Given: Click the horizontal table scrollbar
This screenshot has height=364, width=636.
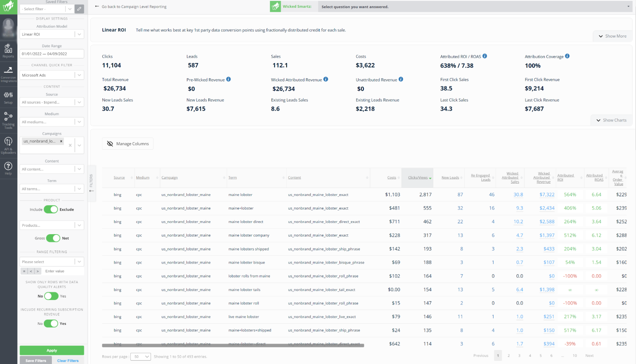Looking at the screenshot, I should coord(233,345).
